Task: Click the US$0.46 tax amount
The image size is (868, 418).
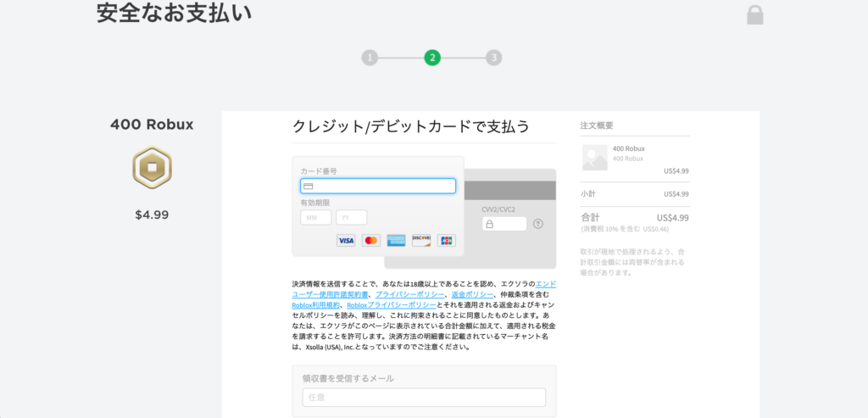Action: tap(655, 229)
